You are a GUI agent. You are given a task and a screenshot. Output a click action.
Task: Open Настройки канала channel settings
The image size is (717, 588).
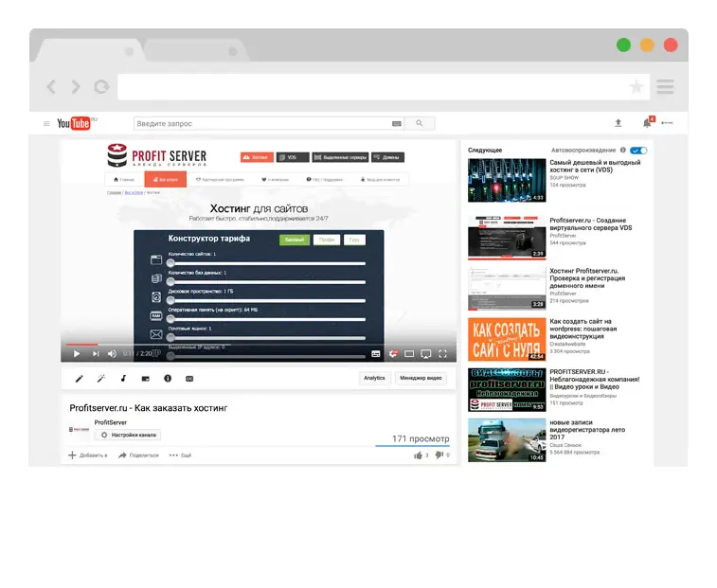pos(128,435)
